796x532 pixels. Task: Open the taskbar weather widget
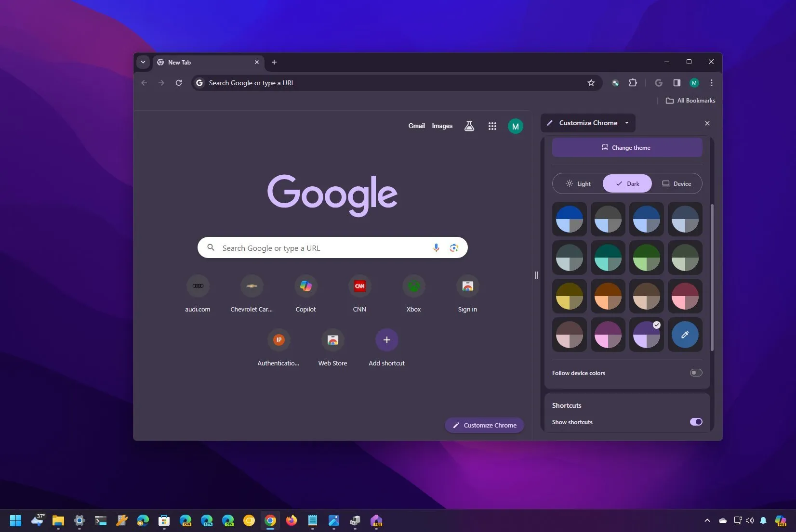pyautogui.click(x=37, y=520)
